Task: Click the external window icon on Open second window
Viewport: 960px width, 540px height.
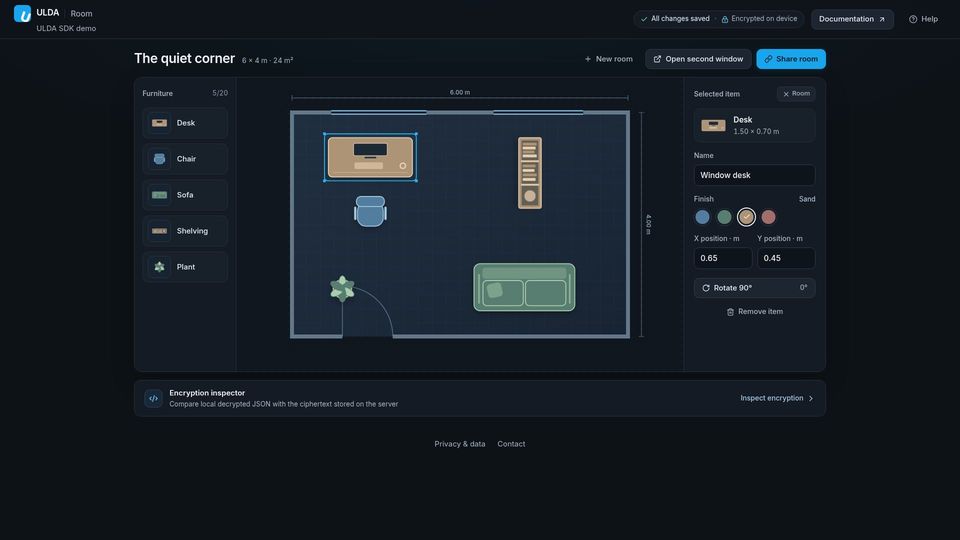Action: [658, 59]
